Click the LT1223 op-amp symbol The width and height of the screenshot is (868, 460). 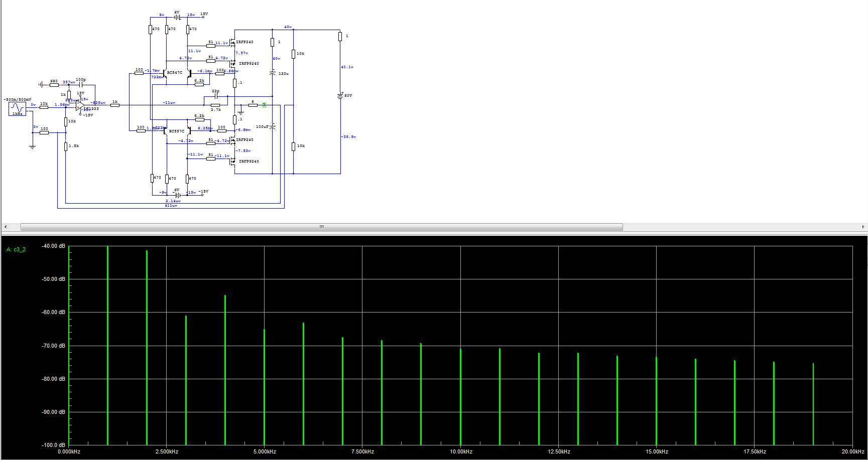[80, 105]
